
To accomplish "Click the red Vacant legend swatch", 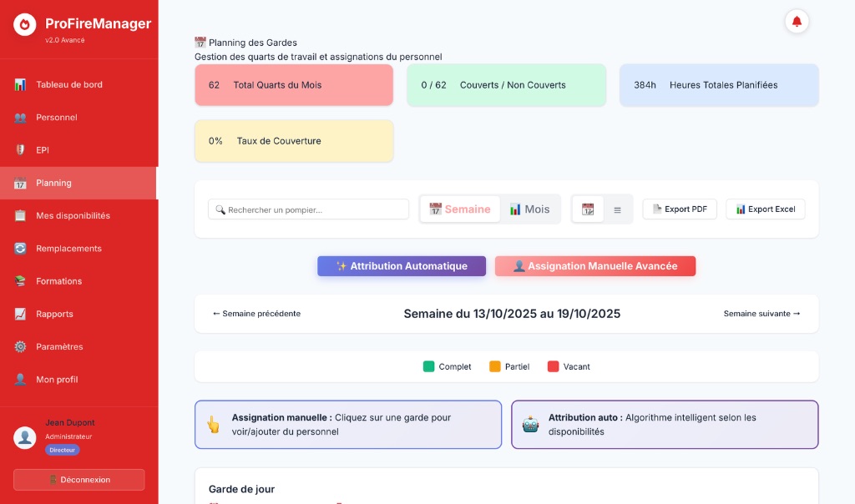I will 552,366.
